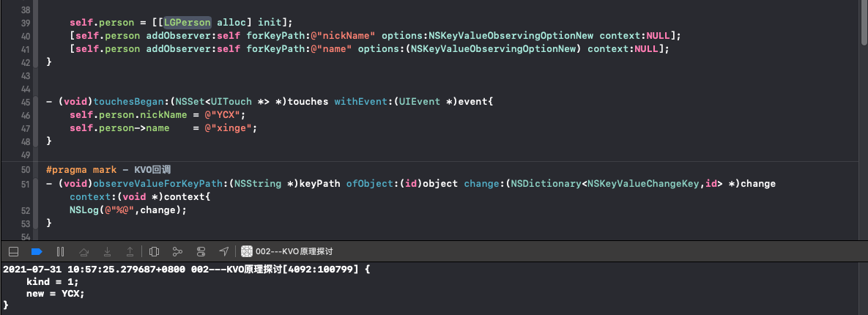Click gutter line number 52
Viewport: 868px width, 315px height.
tap(26, 210)
